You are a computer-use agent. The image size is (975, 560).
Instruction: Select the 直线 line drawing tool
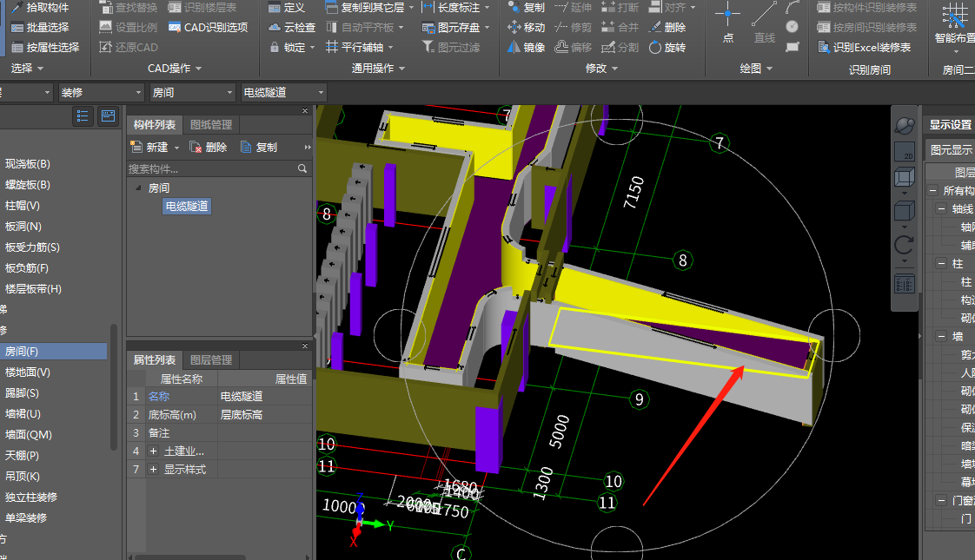764,23
